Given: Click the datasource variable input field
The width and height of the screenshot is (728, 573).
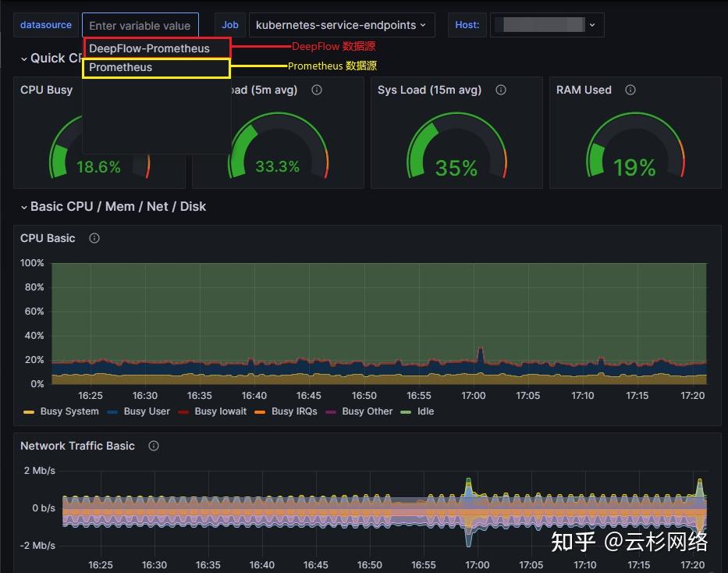Looking at the screenshot, I should click(x=140, y=26).
